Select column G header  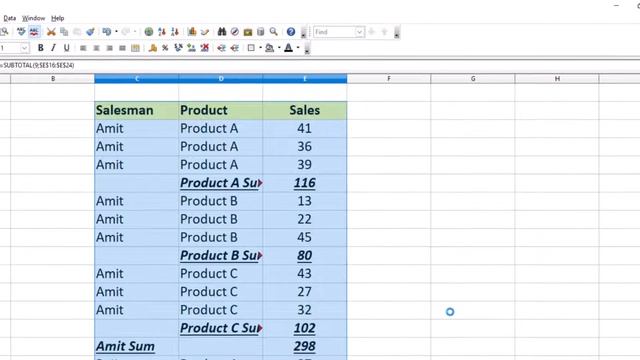point(473,78)
